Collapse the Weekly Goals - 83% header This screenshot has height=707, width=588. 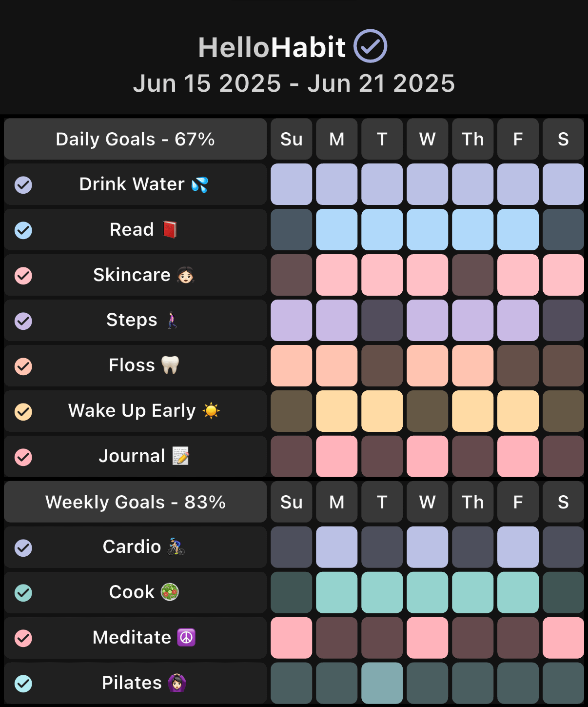[136, 502]
